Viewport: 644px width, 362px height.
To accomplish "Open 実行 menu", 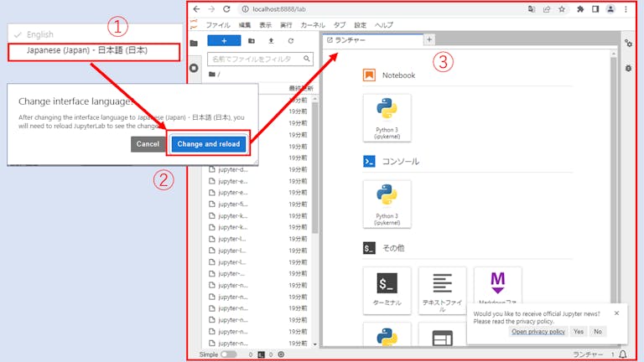I will tap(286, 25).
